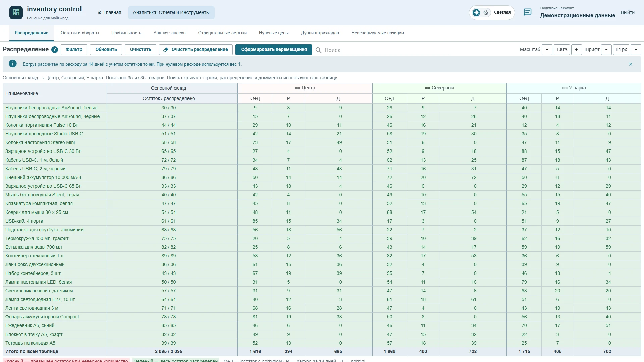Close the info banner

pyautogui.click(x=631, y=64)
